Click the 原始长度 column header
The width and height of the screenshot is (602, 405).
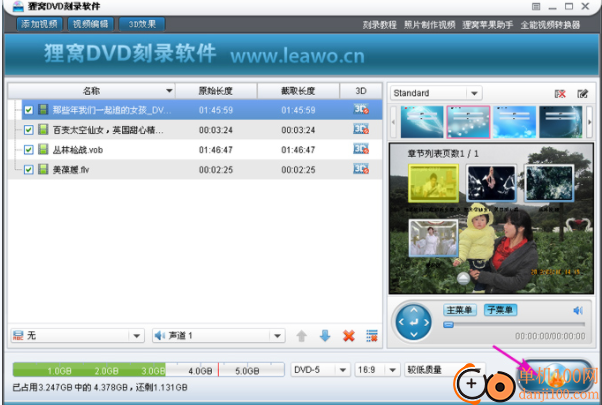[216, 91]
